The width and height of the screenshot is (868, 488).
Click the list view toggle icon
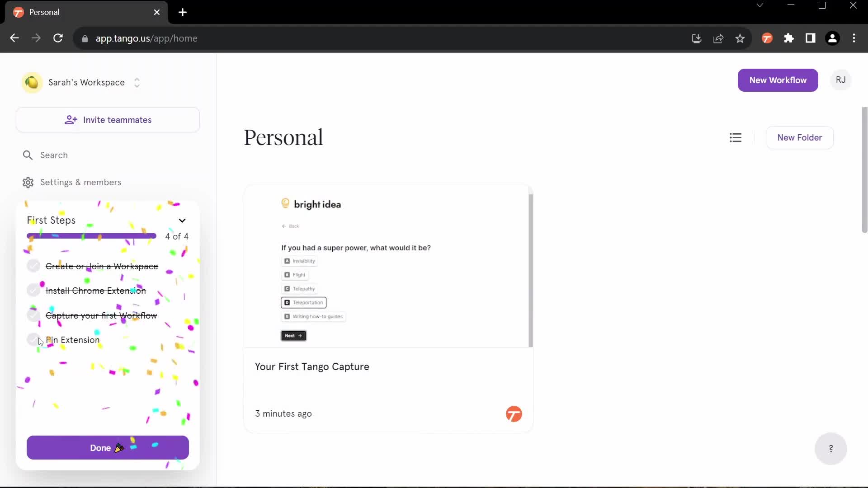[x=736, y=138]
